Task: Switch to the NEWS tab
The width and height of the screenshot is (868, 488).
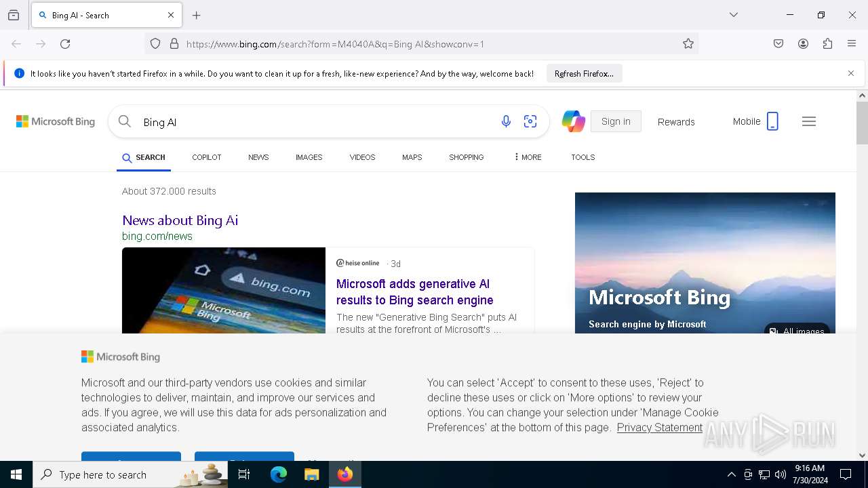Action: click(258, 157)
